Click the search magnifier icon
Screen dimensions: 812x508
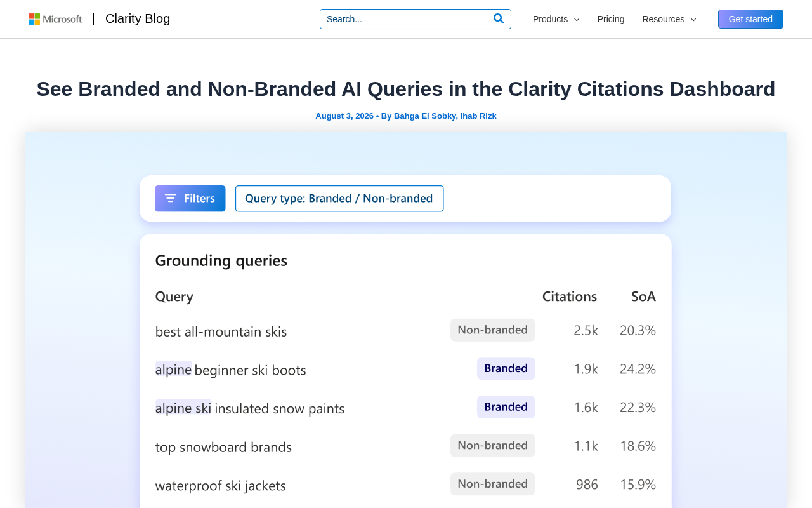tap(499, 19)
